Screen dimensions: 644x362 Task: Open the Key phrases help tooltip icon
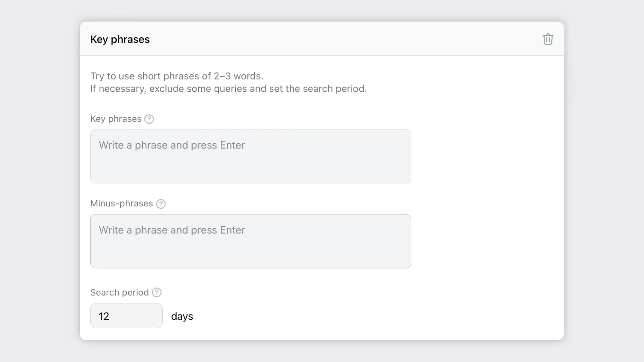point(149,119)
